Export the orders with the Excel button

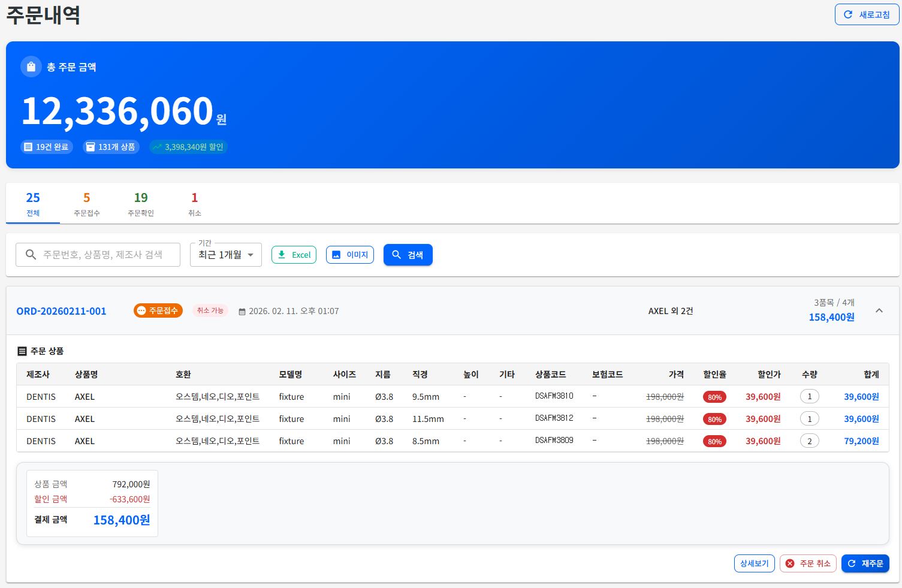tap(294, 255)
